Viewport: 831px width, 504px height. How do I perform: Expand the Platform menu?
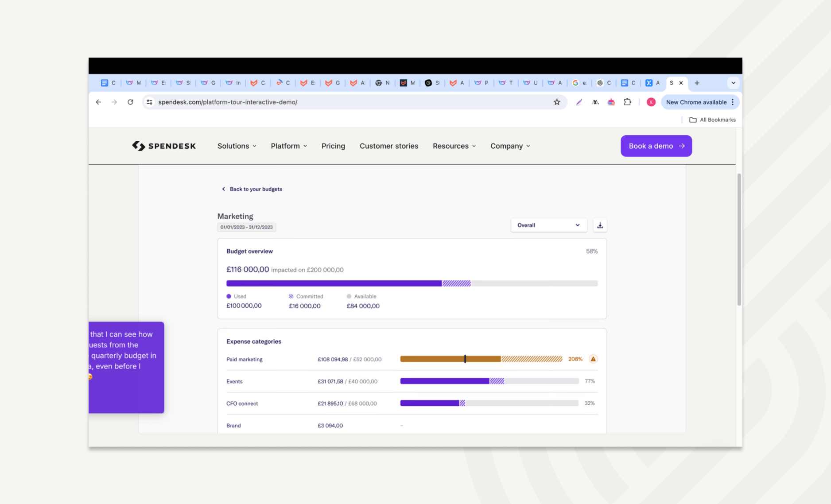pos(289,146)
